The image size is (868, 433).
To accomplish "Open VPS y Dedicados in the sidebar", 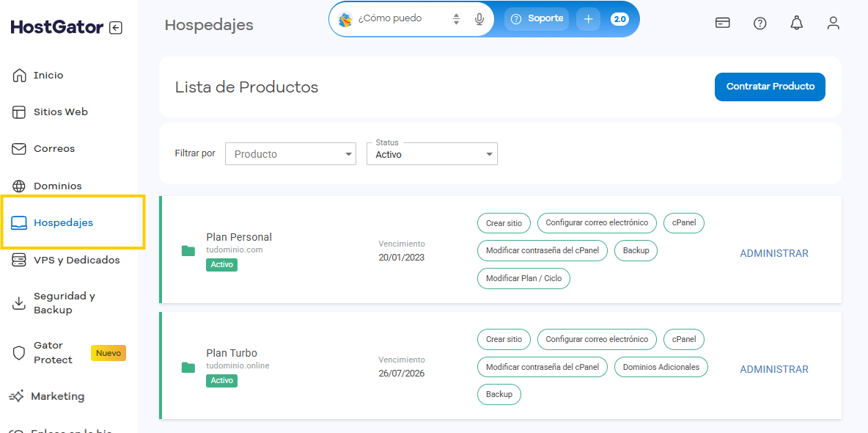I will pos(76,260).
